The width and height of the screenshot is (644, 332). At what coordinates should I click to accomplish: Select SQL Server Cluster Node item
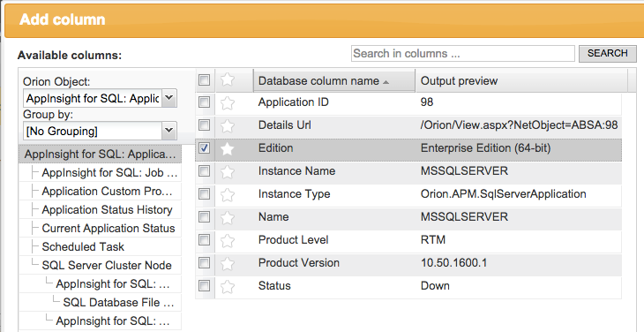click(107, 266)
